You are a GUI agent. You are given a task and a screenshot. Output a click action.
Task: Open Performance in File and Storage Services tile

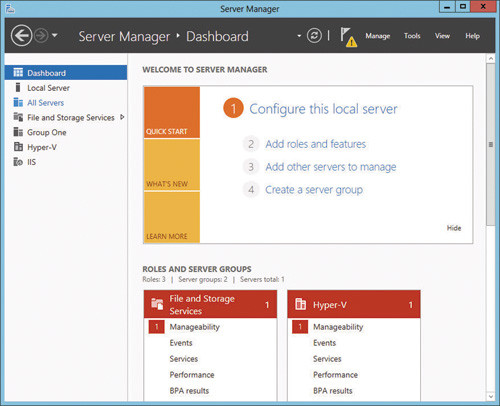point(192,375)
